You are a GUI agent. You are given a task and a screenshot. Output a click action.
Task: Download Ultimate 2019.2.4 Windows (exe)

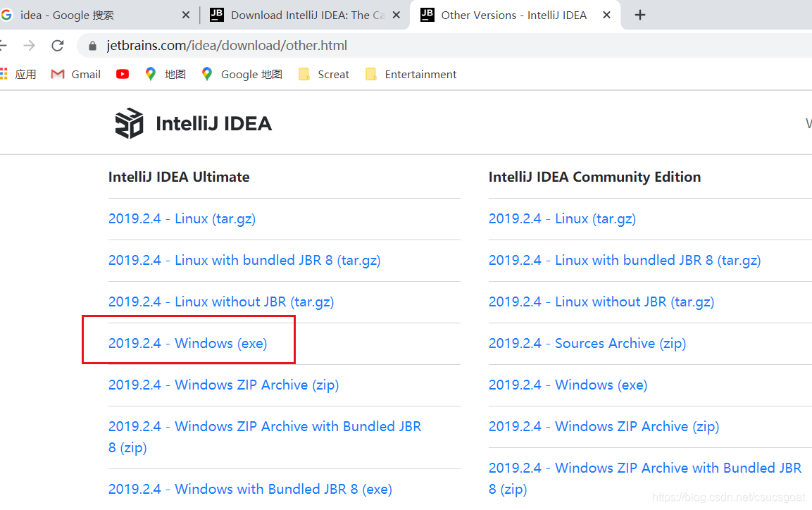pos(187,343)
